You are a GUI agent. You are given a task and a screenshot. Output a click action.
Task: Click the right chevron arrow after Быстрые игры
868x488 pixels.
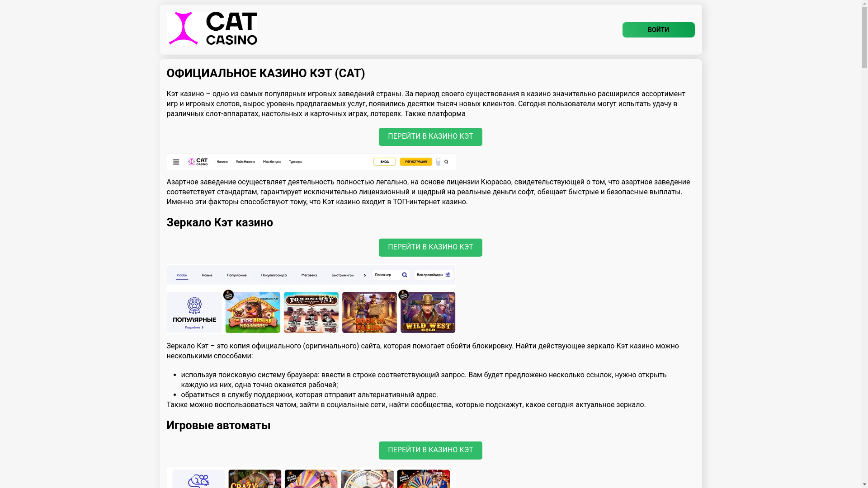[365, 275]
